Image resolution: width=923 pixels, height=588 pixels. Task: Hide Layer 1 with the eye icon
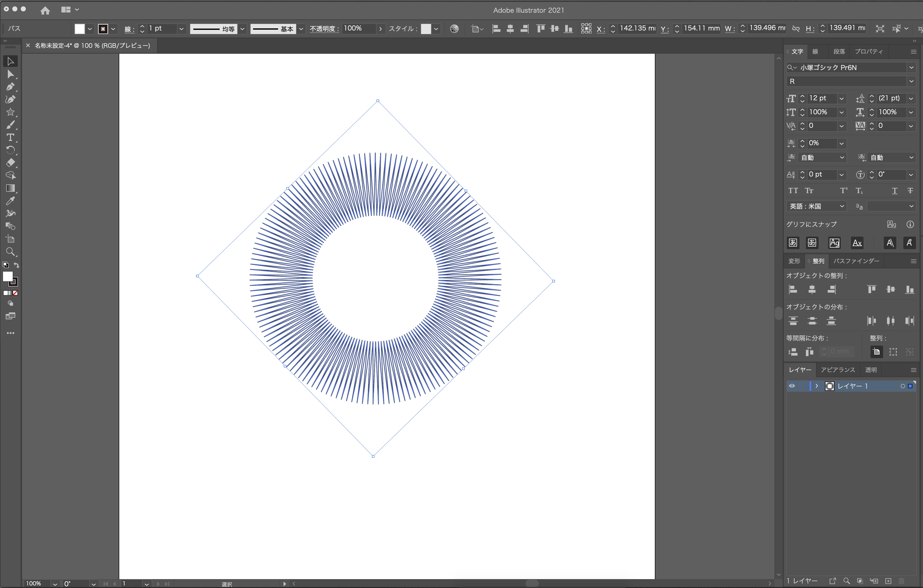[x=792, y=386]
